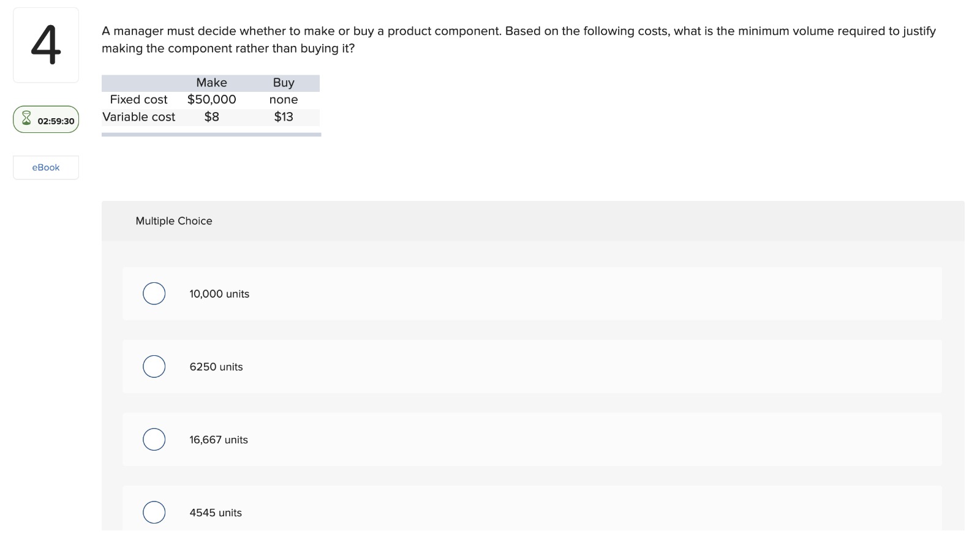The width and height of the screenshot is (980, 545).
Task: Click the 10,000 units answer row
Action: click(532, 293)
